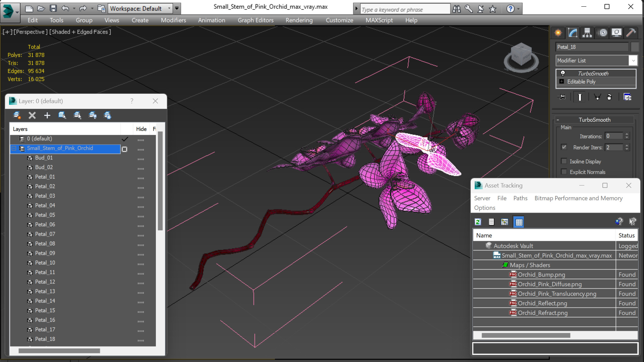Click the Asset Tracking thumbnail view icon
The height and width of the screenshot is (362, 644).
(x=505, y=222)
